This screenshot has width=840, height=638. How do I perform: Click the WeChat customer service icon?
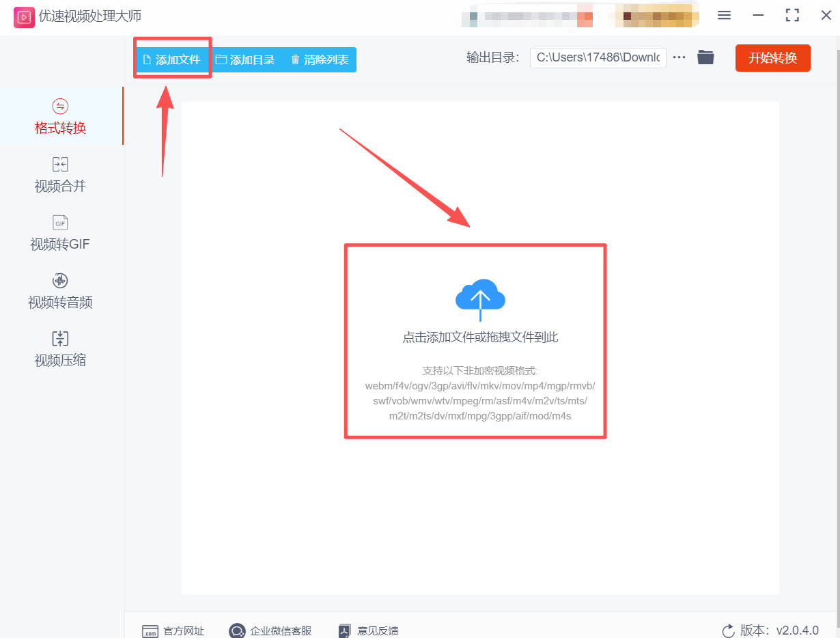(237, 631)
